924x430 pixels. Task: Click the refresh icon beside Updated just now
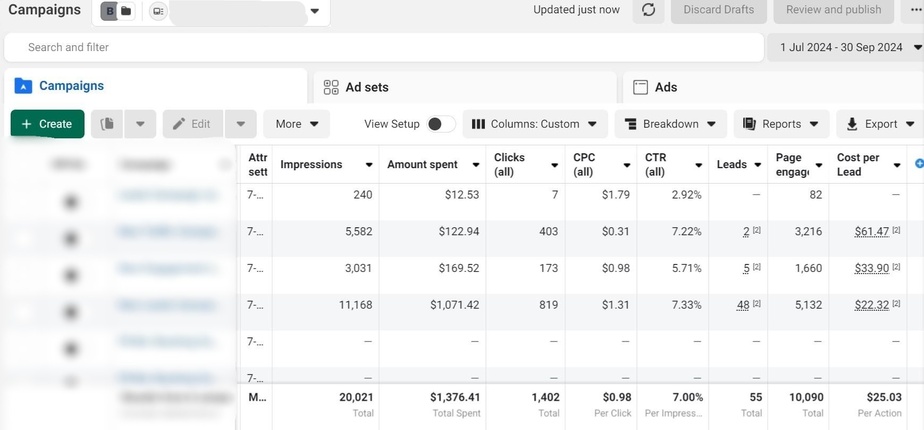click(648, 10)
